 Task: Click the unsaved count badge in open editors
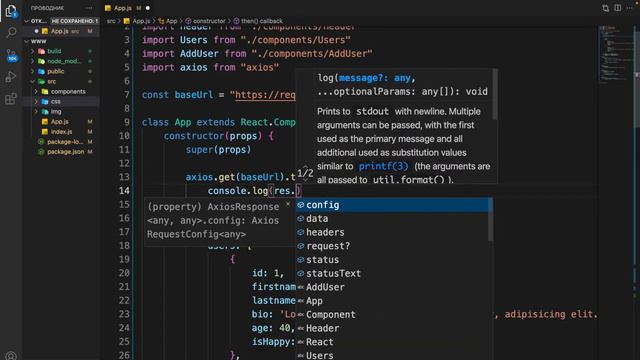(x=75, y=21)
